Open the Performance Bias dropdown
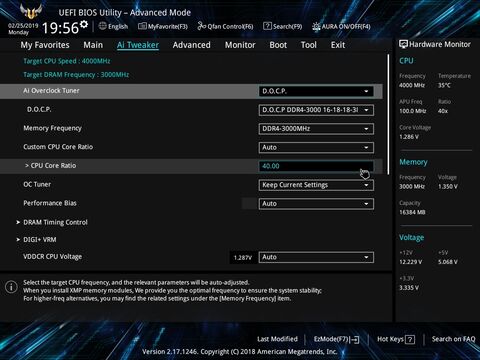The width and height of the screenshot is (480, 360). 316,204
